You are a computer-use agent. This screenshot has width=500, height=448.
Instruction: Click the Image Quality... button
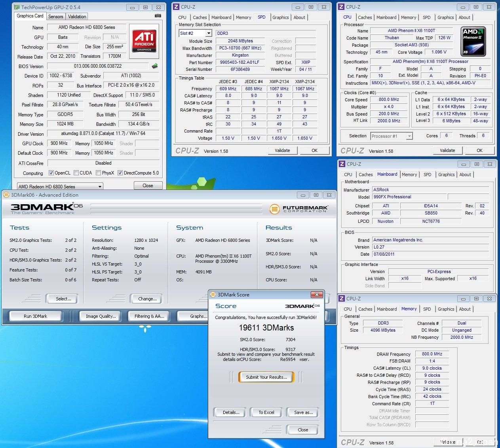[101, 316]
